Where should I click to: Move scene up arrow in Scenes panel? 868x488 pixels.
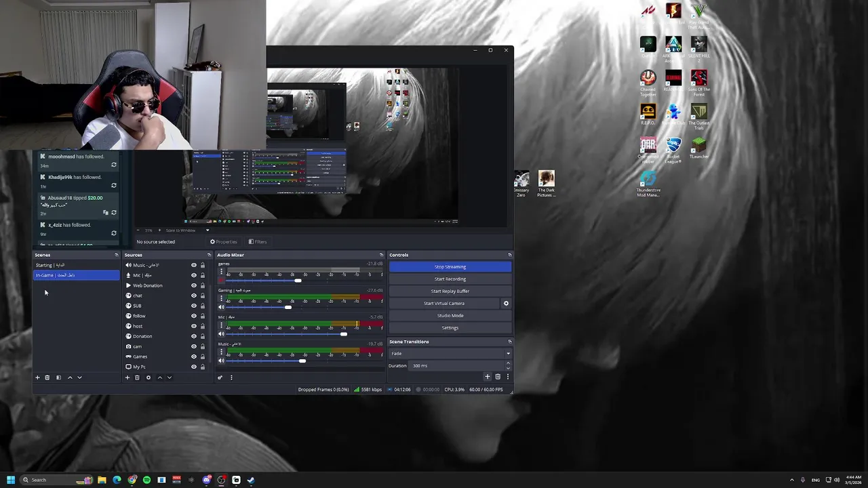pos(69,378)
